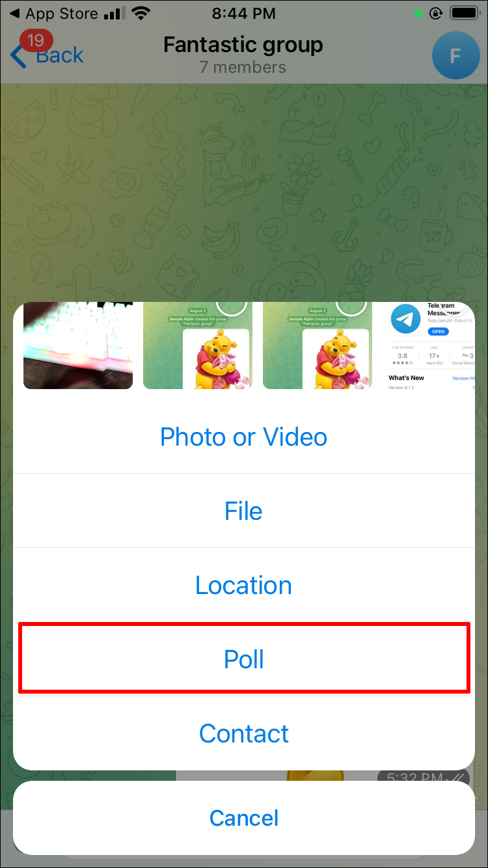Screen dimensions: 488x868
Task: Open Fantastic group title for group info
Action: coord(243,45)
